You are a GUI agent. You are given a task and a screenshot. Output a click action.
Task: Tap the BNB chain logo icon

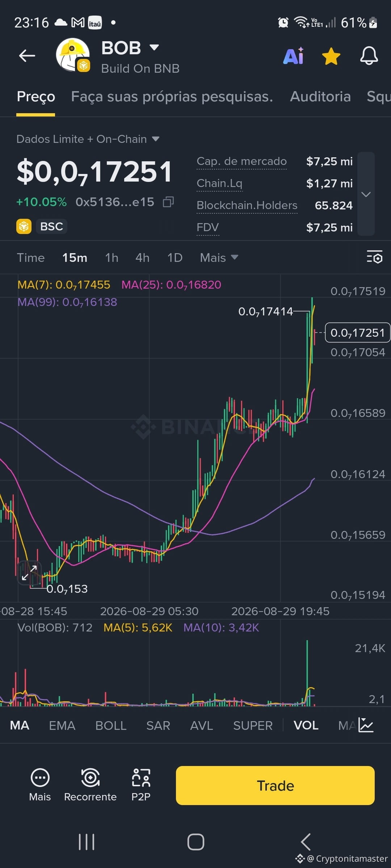(x=24, y=226)
